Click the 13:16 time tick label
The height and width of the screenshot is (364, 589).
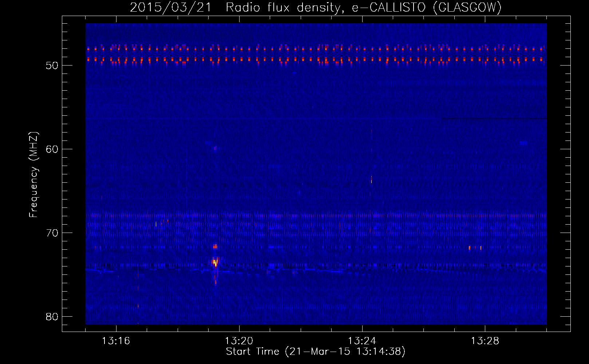coord(116,341)
